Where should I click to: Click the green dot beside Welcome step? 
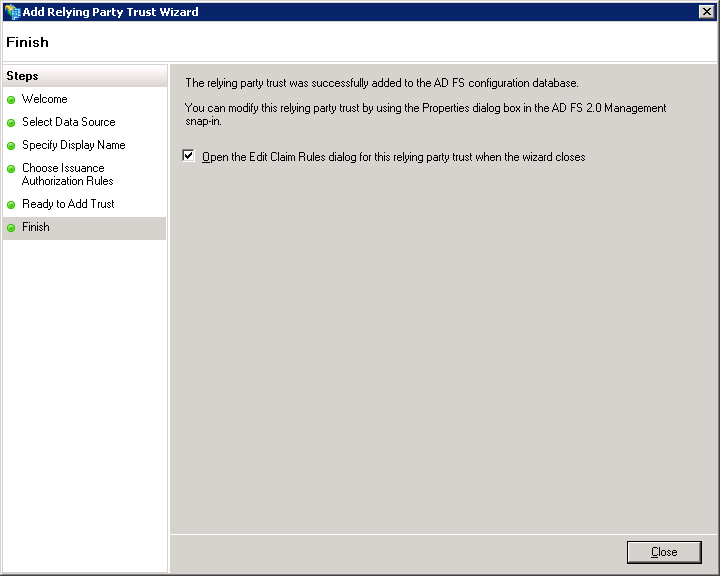click(x=11, y=100)
